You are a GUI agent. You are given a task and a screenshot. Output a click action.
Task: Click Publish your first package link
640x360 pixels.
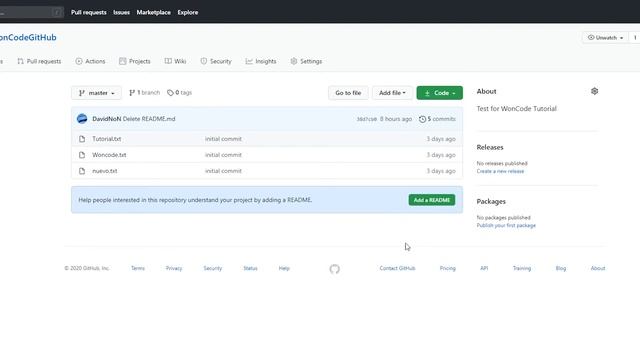tap(506, 226)
